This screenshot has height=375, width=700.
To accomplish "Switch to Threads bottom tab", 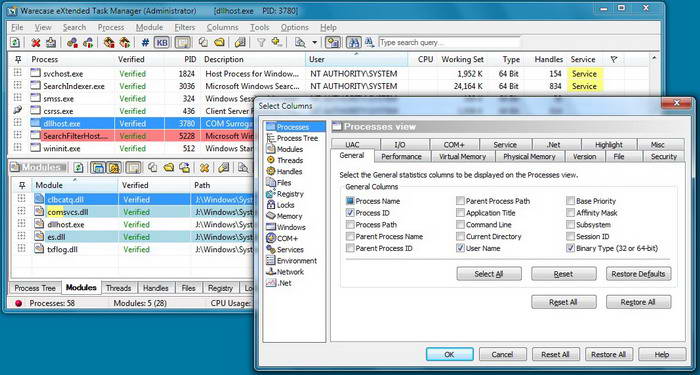I will 119,288.
